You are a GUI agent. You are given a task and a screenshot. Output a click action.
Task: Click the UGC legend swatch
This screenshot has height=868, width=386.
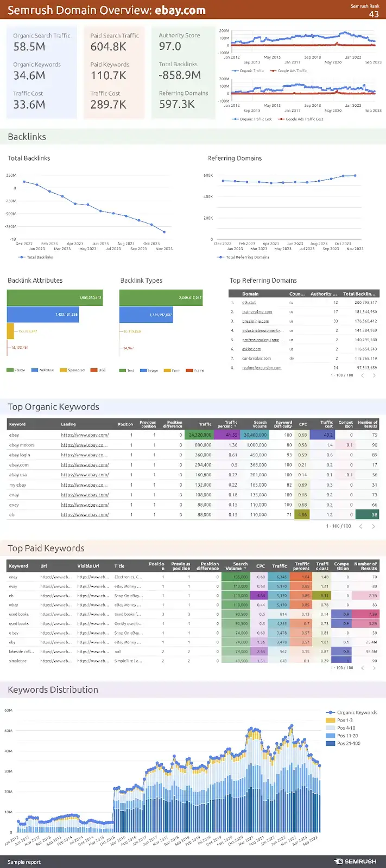94,370
